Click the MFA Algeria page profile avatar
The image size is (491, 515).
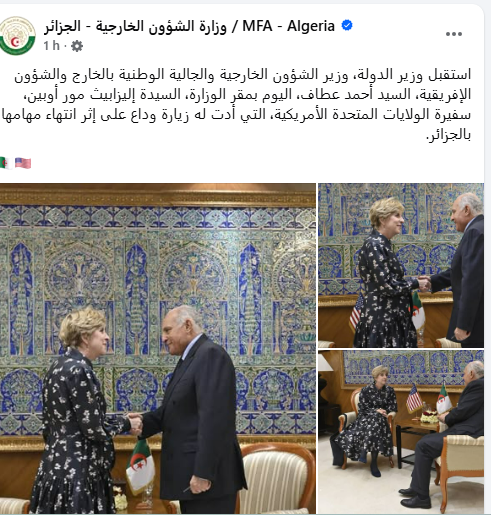(x=17, y=35)
